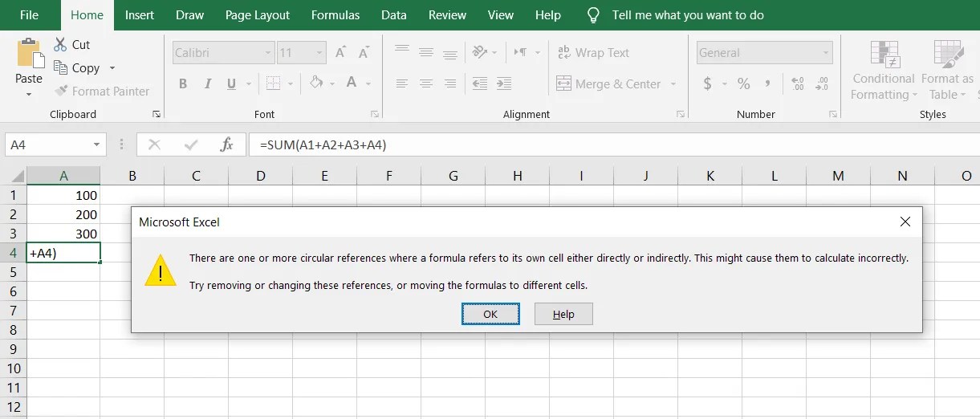Viewport: 980px width, 419px height.
Task: Toggle Wrap Text
Action: tap(593, 53)
